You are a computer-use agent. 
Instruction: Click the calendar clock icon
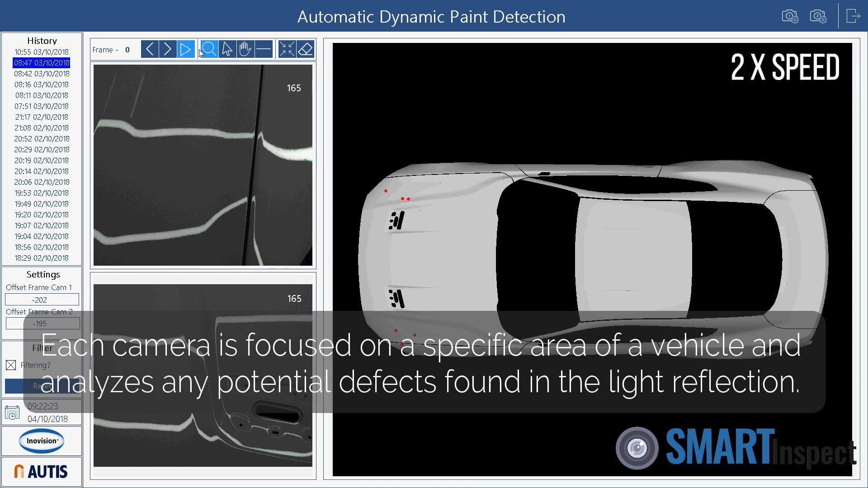pos(11,412)
